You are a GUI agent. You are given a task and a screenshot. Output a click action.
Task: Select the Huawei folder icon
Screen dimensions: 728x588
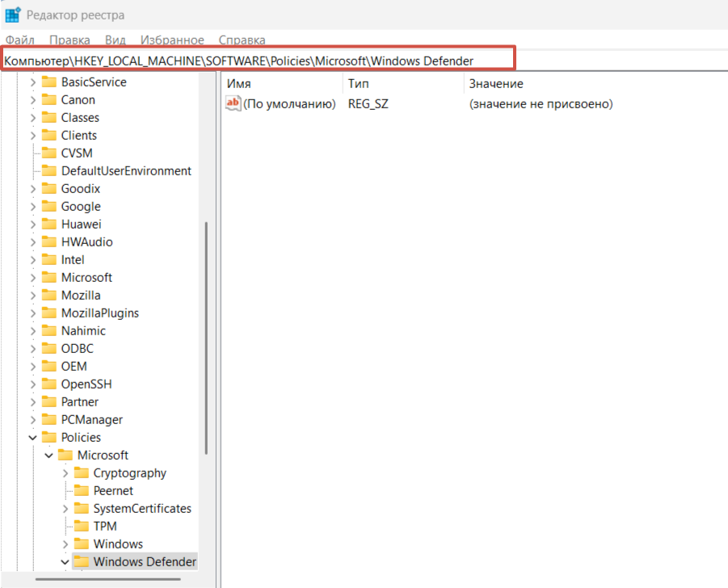coord(49,224)
